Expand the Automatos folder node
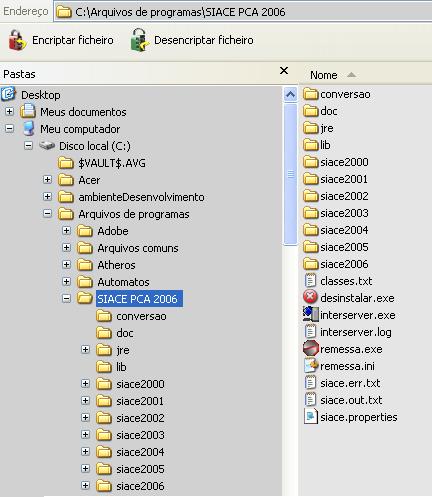The width and height of the screenshot is (432, 497). [67, 281]
